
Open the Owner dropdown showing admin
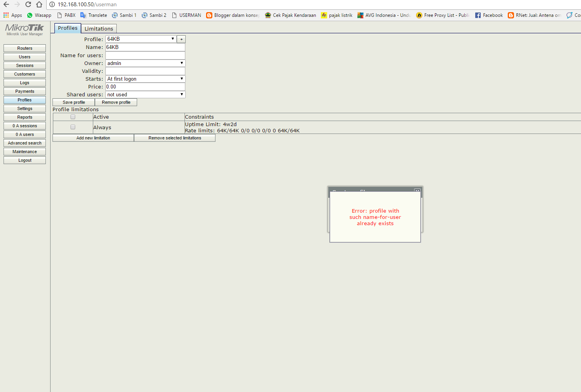pos(145,63)
